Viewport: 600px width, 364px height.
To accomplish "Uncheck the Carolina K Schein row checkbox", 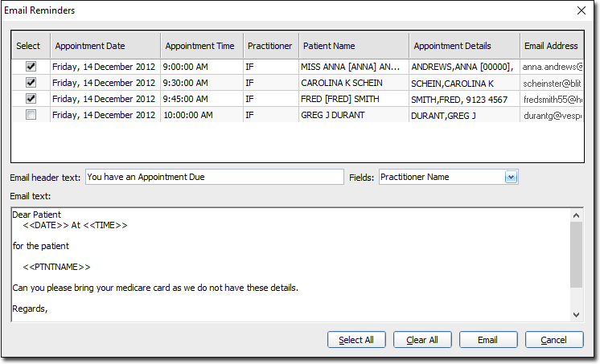I will (31, 83).
